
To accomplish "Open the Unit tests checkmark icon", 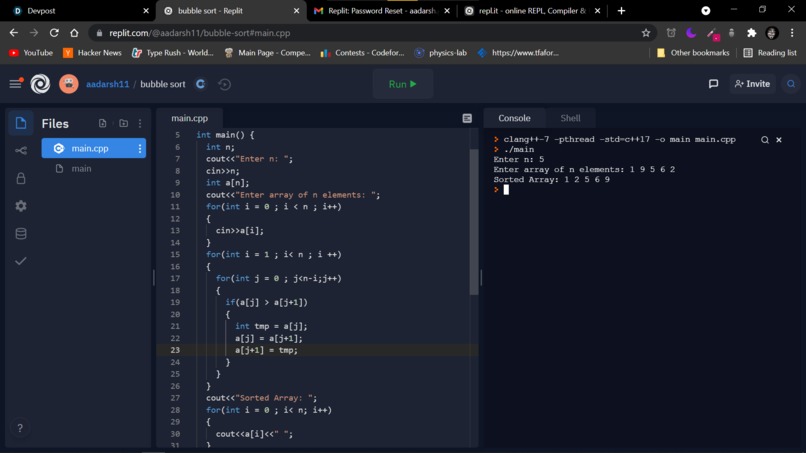I will point(21,261).
